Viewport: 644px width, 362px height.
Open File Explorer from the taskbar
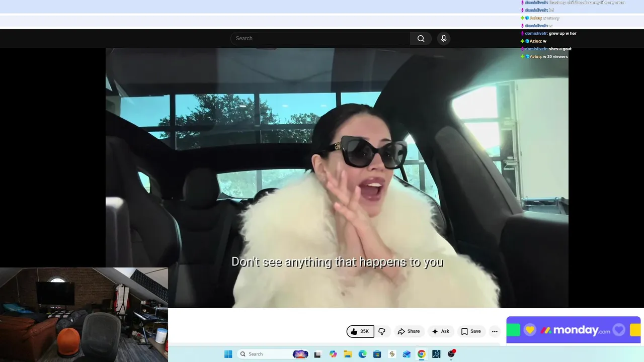(348, 354)
